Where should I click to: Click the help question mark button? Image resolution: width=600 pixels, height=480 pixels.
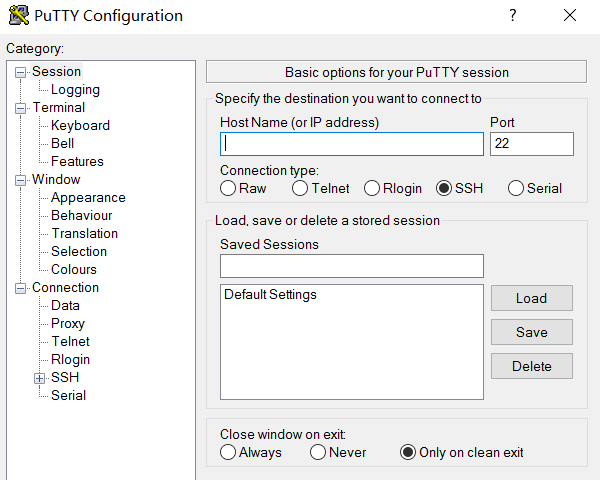513,15
